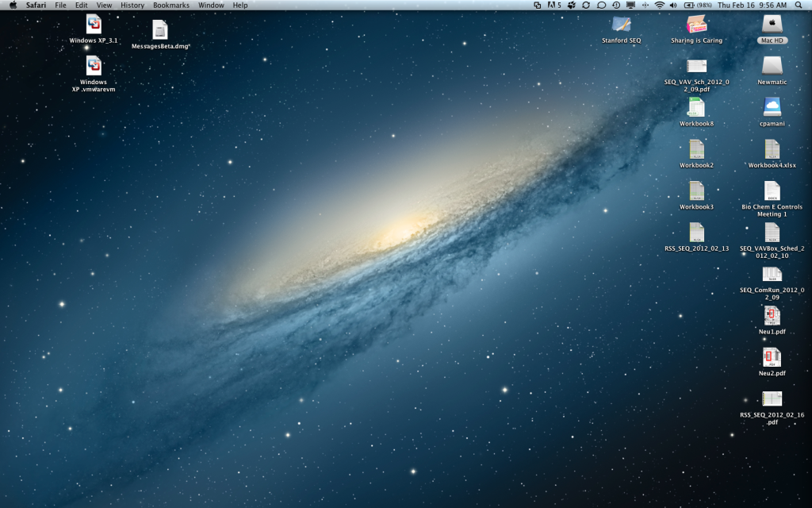The height and width of the screenshot is (508, 812).
Task: Open the Help menu
Action: [x=240, y=6]
